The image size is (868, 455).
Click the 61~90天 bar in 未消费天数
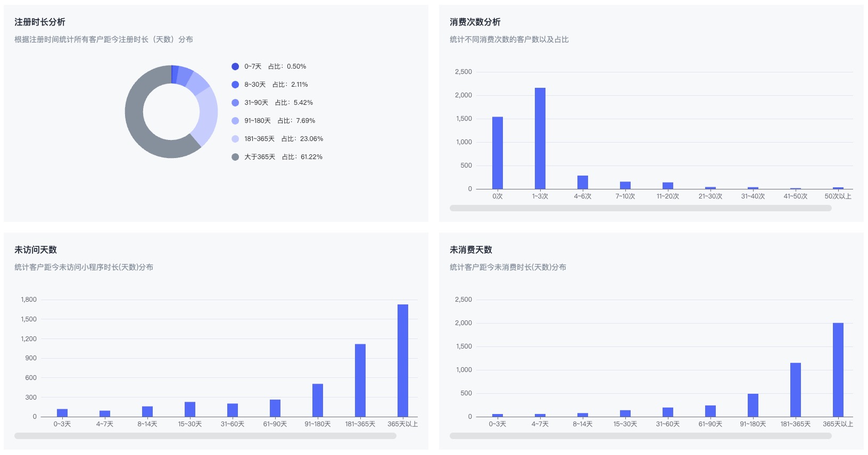710,411
